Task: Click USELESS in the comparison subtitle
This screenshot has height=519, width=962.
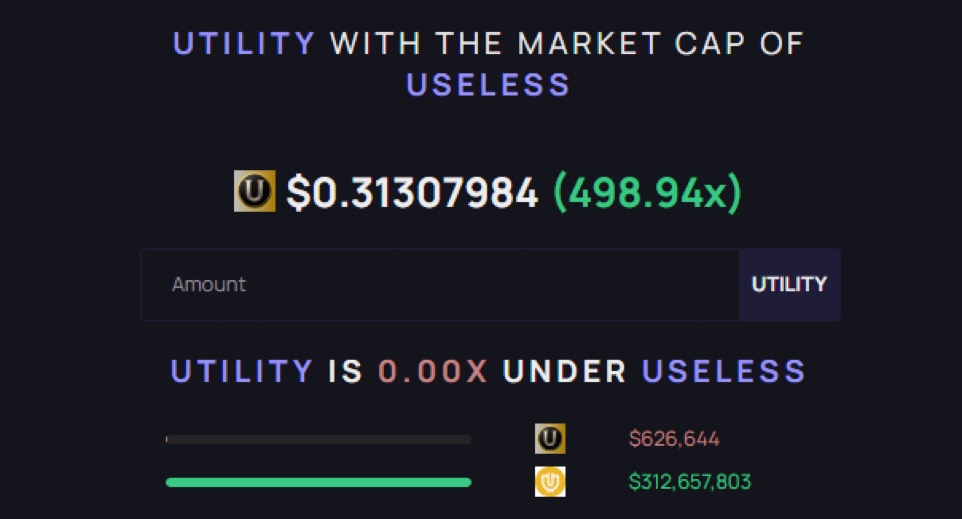Action: tap(724, 371)
